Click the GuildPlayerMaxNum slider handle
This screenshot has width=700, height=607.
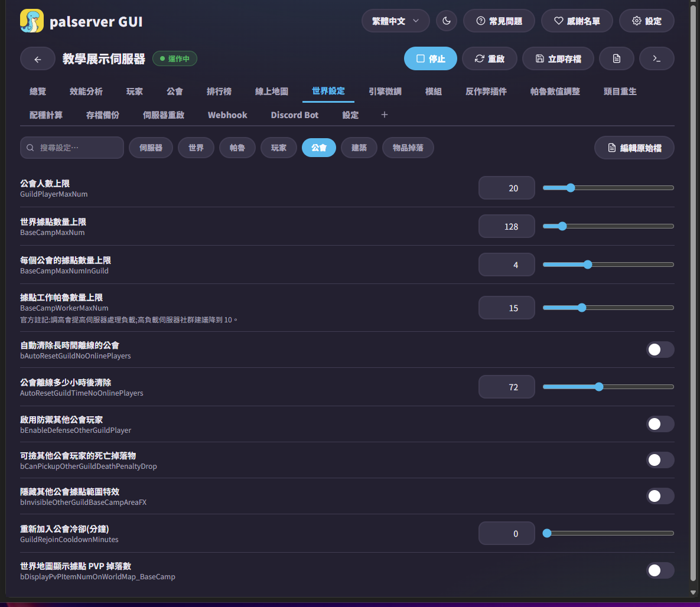coord(571,188)
